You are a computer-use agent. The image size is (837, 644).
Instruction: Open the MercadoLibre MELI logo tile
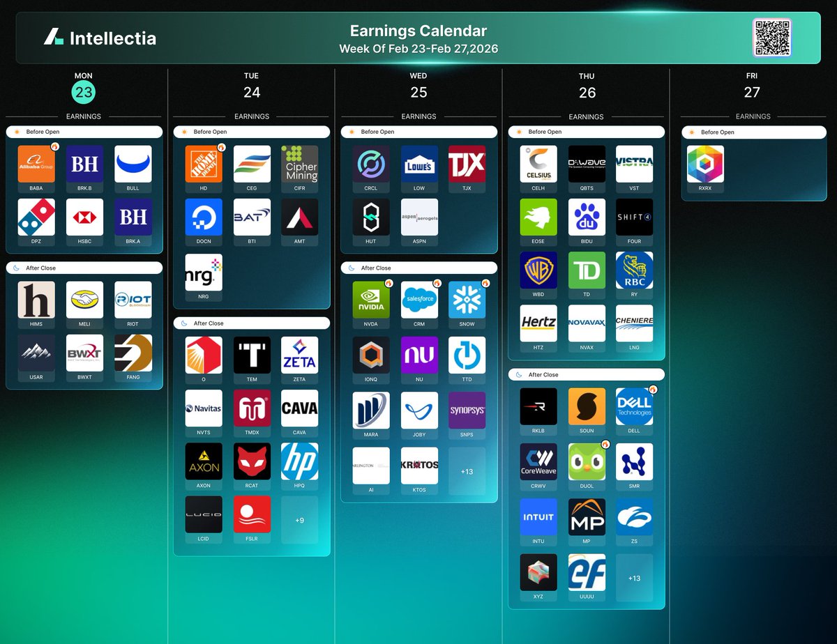pos(84,300)
